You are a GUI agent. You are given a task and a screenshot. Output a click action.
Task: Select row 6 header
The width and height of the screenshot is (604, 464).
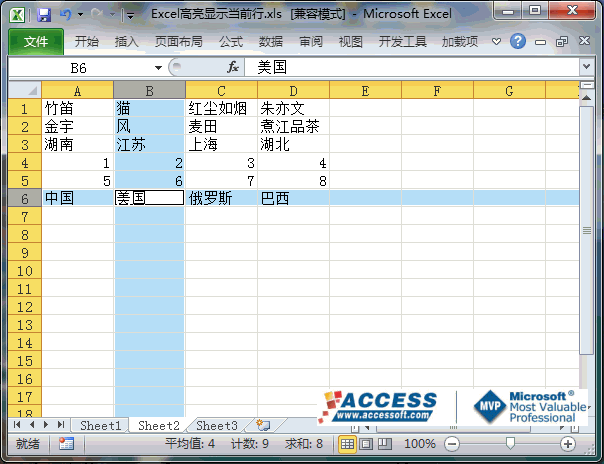[x=25, y=198]
